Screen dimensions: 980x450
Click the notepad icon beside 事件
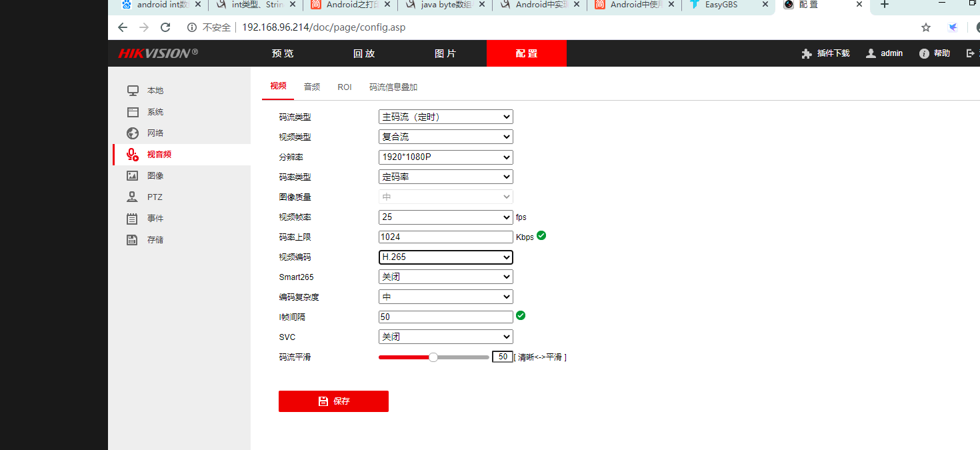click(133, 219)
